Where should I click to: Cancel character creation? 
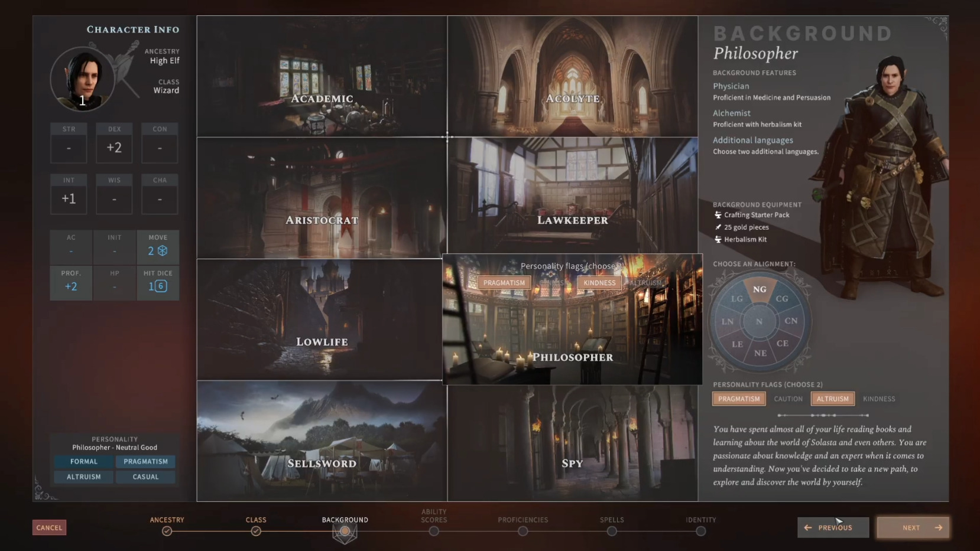(x=49, y=527)
